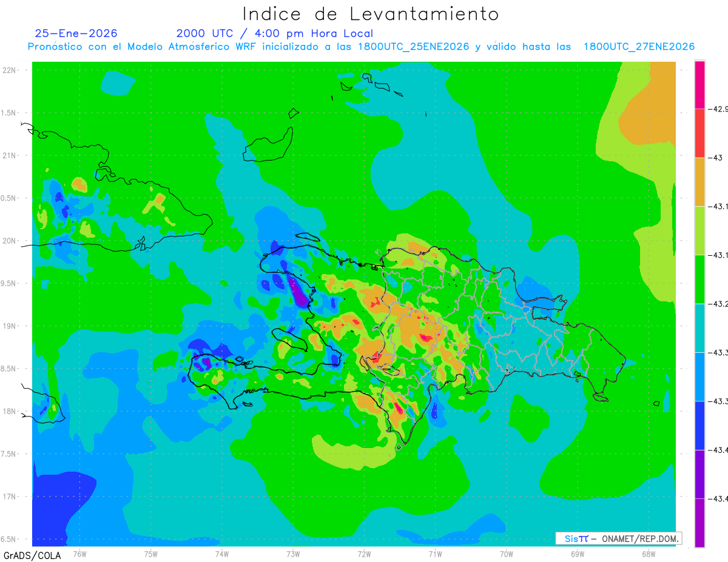Click the '73W' longitude label
728x562 pixels.
point(293,554)
